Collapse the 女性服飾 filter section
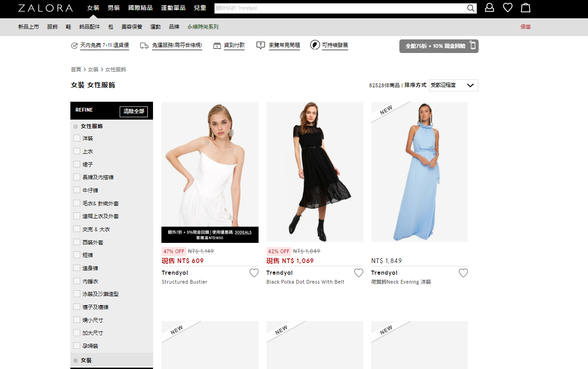Viewport: 588px width, 369px height. tap(76, 126)
